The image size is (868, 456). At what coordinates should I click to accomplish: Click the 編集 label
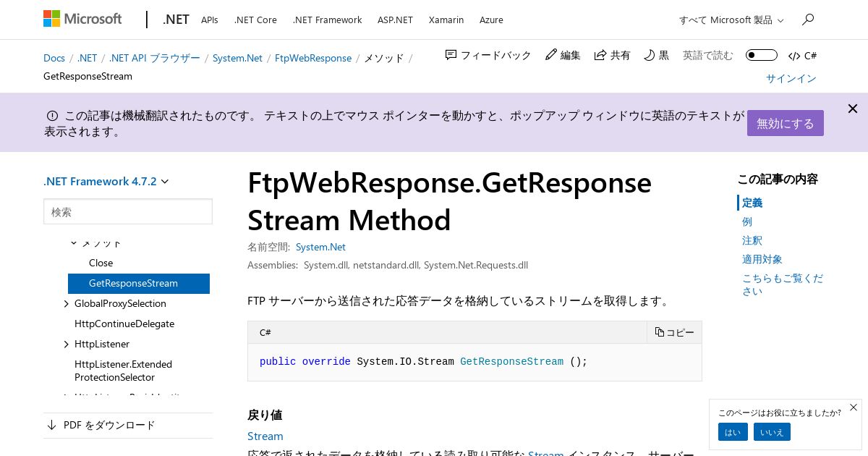pyautogui.click(x=571, y=55)
